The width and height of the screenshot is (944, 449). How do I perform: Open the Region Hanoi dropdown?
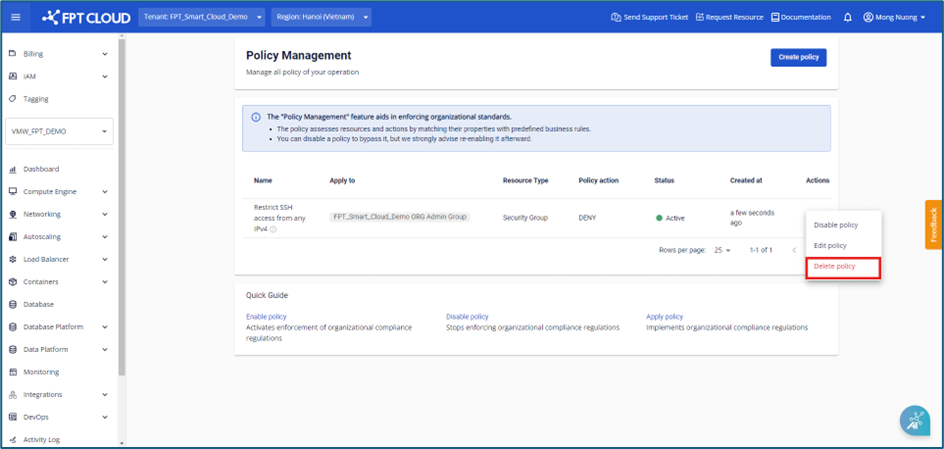point(321,17)
